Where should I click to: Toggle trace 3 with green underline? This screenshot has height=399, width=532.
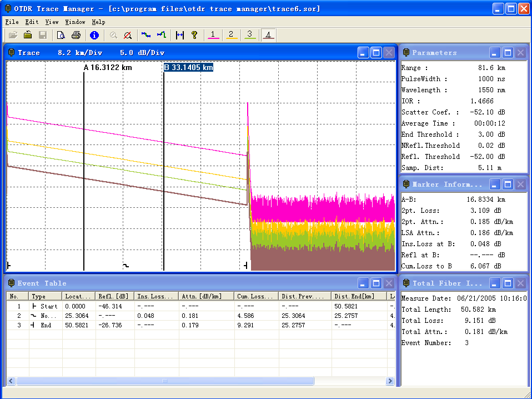[x=249, y=35]
